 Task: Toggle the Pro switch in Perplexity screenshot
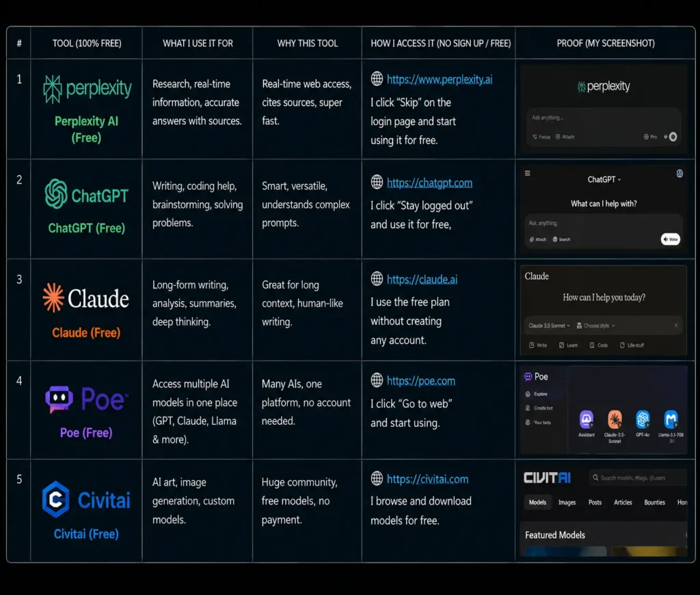650,137
